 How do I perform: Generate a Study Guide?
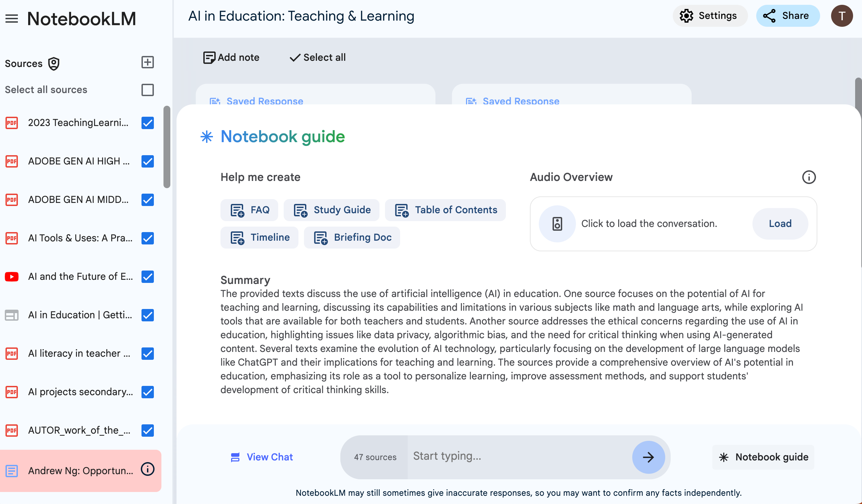(331, 210)
